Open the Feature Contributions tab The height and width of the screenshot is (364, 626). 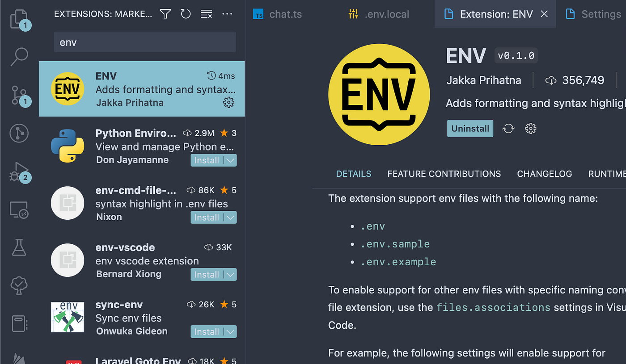[444, 174]
